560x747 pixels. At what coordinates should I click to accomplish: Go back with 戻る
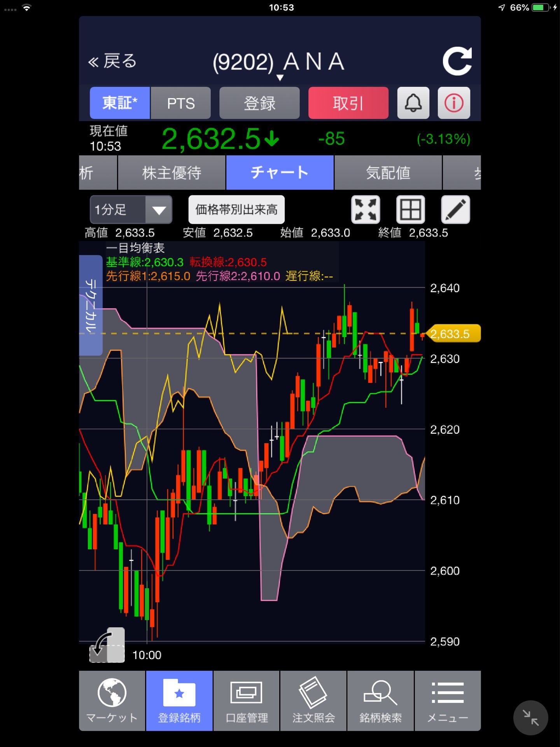pyautogui.click(x=112, y=61)
